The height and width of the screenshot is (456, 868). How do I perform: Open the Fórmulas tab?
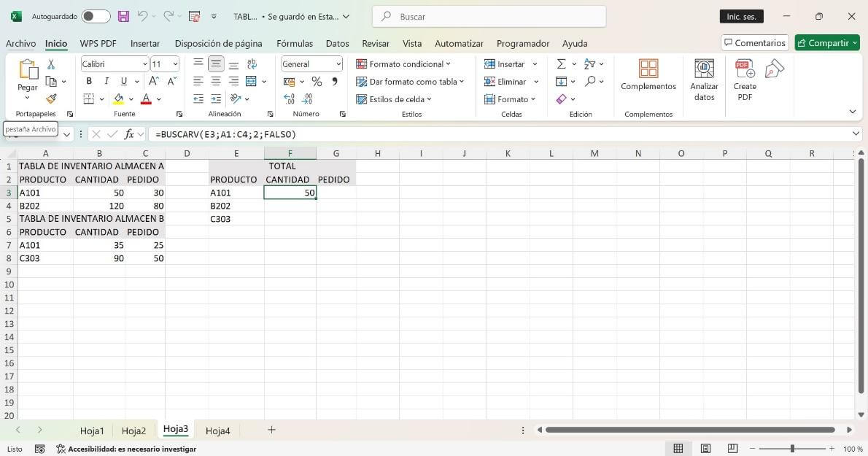[x=295, y=43]
